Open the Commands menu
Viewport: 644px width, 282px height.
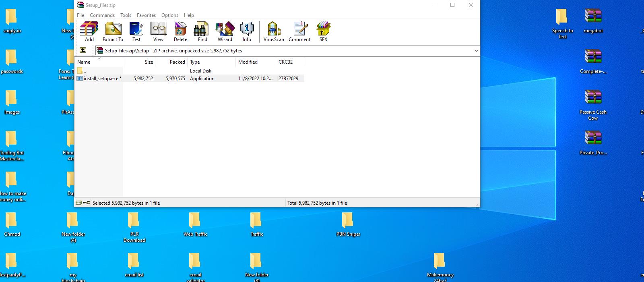tap(102, 15)
